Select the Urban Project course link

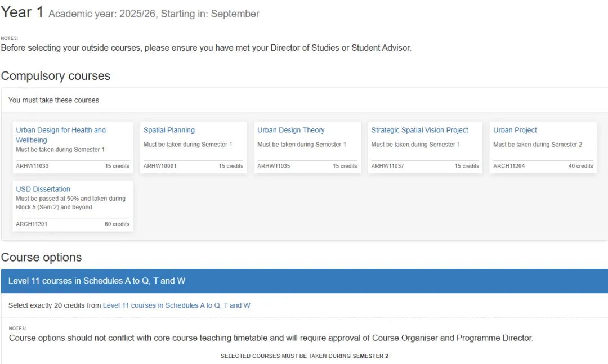pos(515,130)
